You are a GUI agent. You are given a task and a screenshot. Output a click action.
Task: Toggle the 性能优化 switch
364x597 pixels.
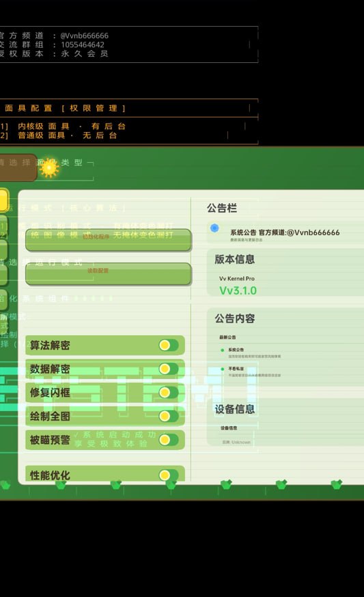tap(169, 475)
